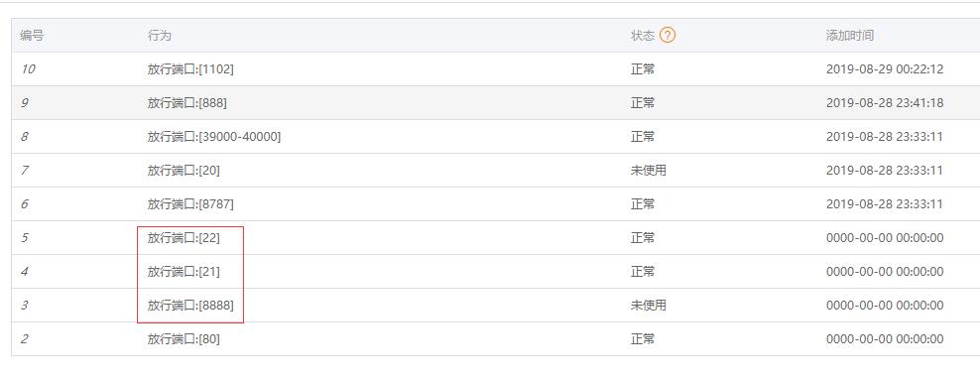Click the 放行端口:[22] entry
Image resolution: width=980 pixels, height=380 pixels.
[184, 238]
